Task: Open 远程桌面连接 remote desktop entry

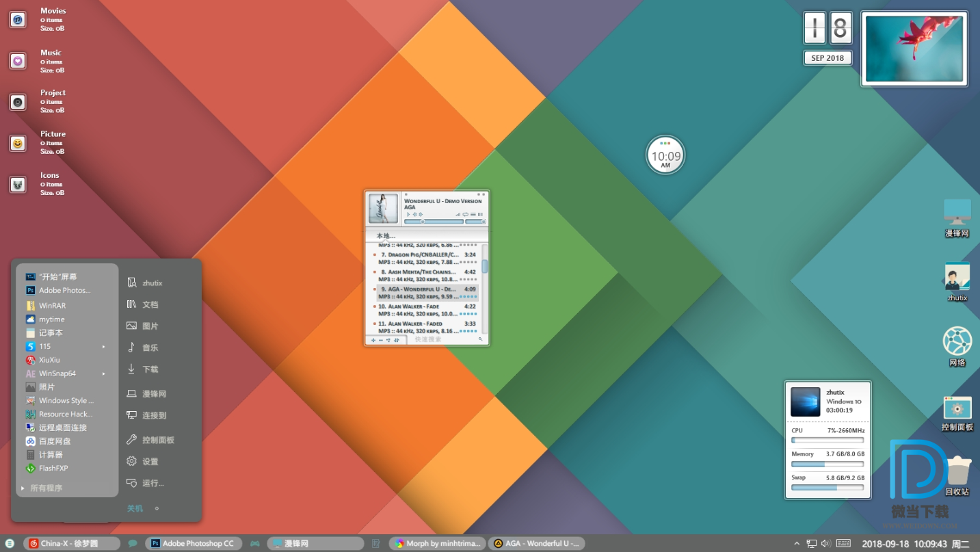Action: (57, 428)
